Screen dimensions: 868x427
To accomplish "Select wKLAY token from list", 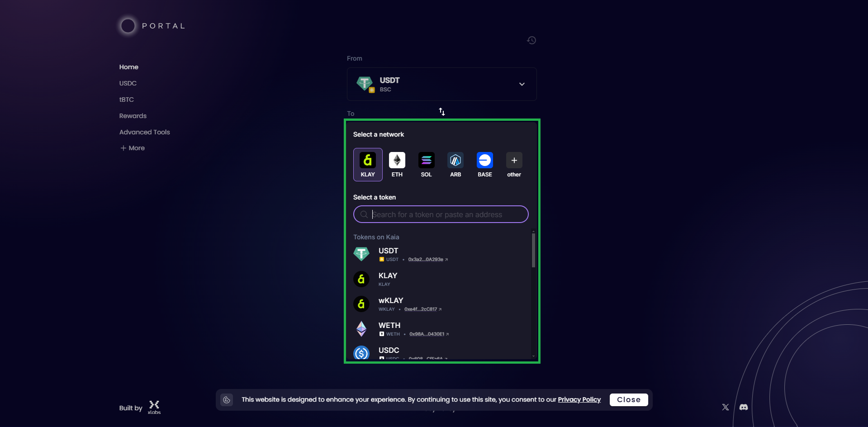I will (391, 304).
